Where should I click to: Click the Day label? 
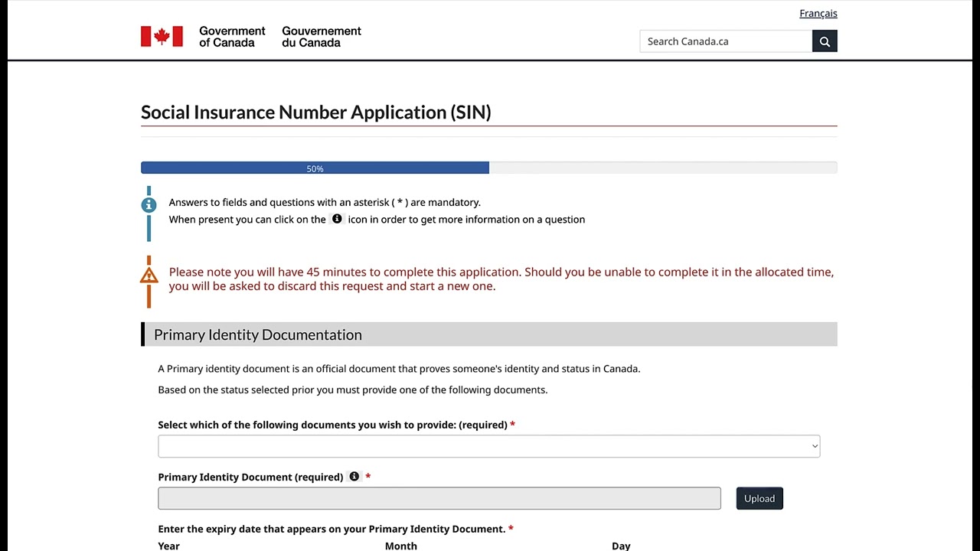621,546
